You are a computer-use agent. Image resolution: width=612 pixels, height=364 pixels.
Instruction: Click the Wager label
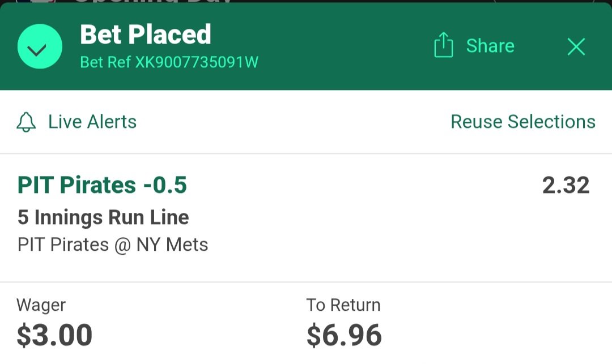tap(41, 305)
